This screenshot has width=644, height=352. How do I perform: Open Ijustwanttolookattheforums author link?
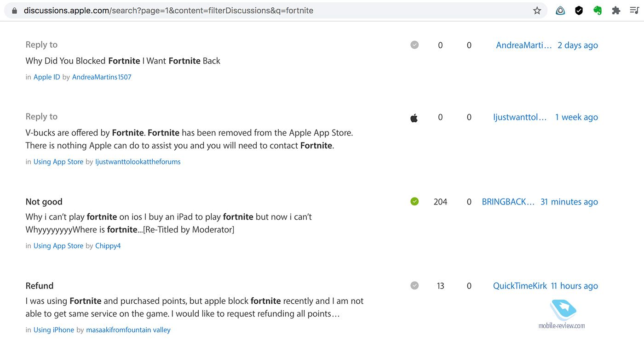(138, 162)
